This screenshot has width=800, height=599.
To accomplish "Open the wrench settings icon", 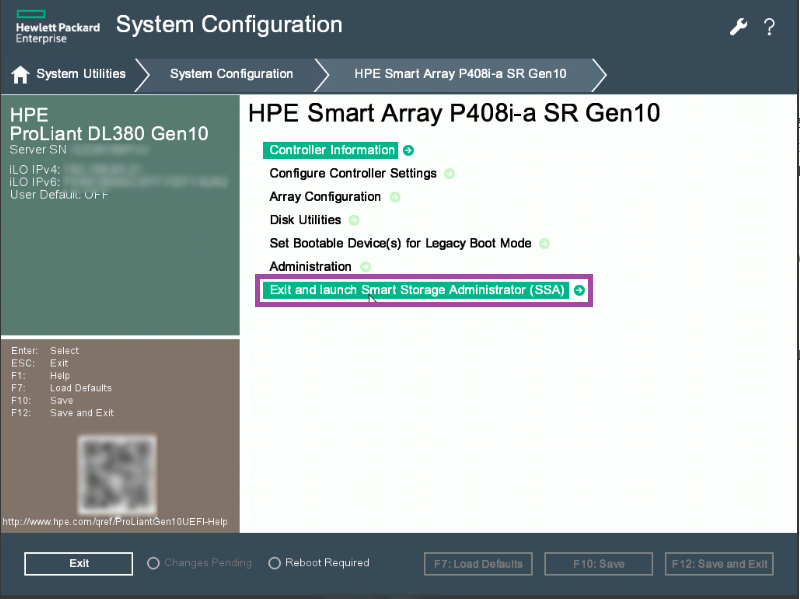I will click(738, 27).
